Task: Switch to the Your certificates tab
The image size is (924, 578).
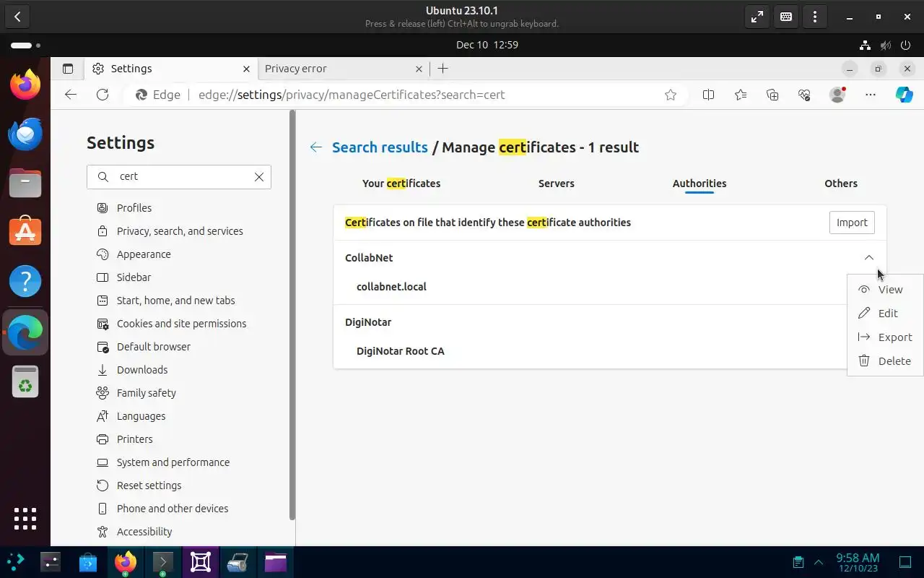Action: pyautogui.click(x=401, y=184)
